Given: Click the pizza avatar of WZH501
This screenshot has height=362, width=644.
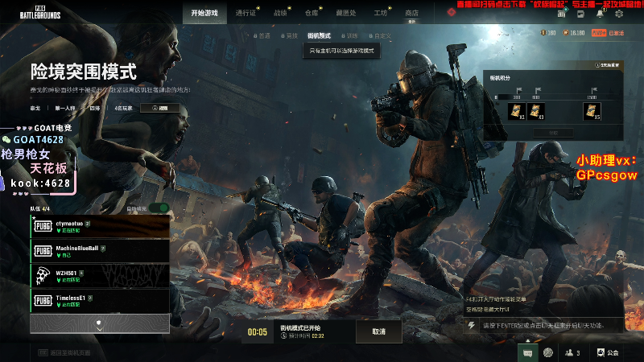Looking at the screenshot, I should coord(43,276).
